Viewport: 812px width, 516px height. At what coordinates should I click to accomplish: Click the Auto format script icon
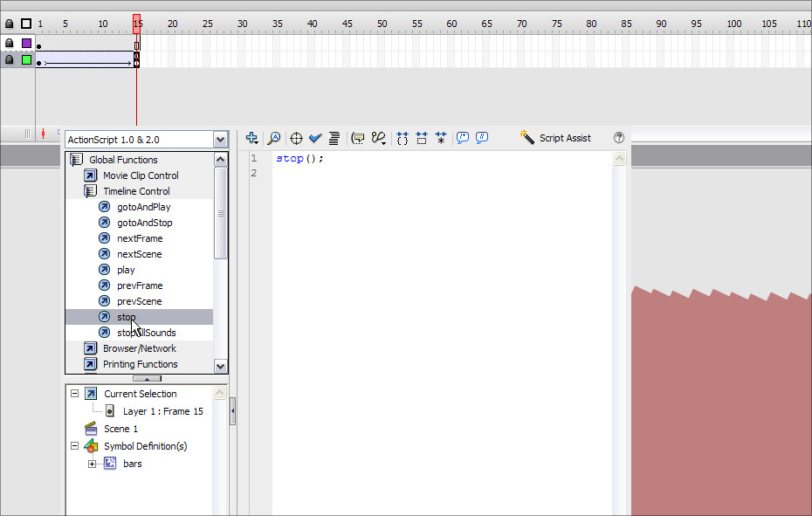click(334, 138)
